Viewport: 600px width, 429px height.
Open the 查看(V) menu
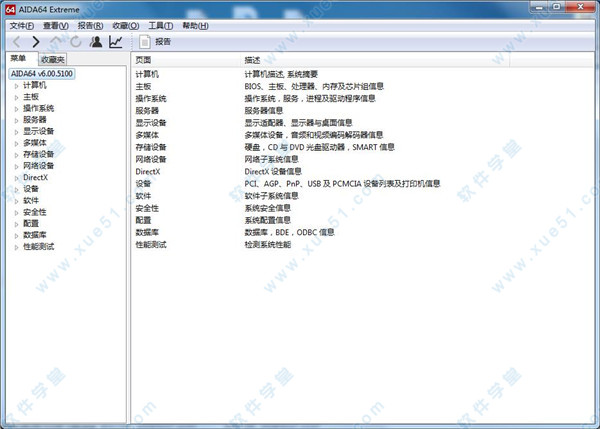click(56, 26)
